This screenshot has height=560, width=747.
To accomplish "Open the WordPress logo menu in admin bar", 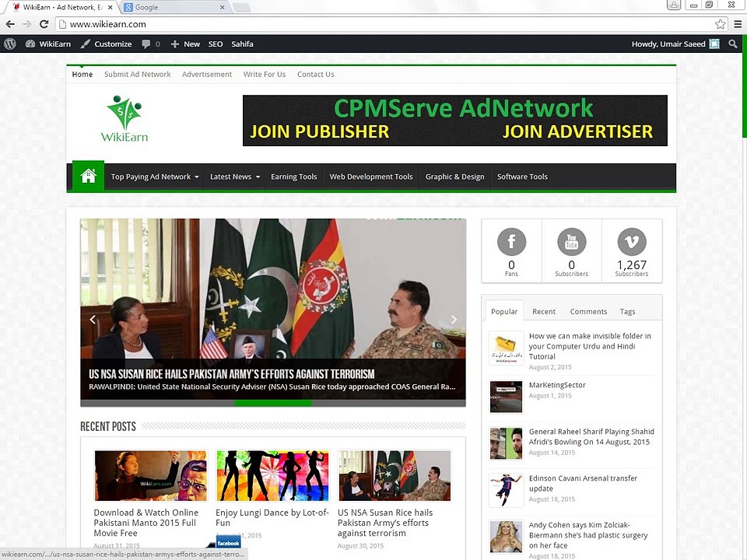I will coord(10,44).
